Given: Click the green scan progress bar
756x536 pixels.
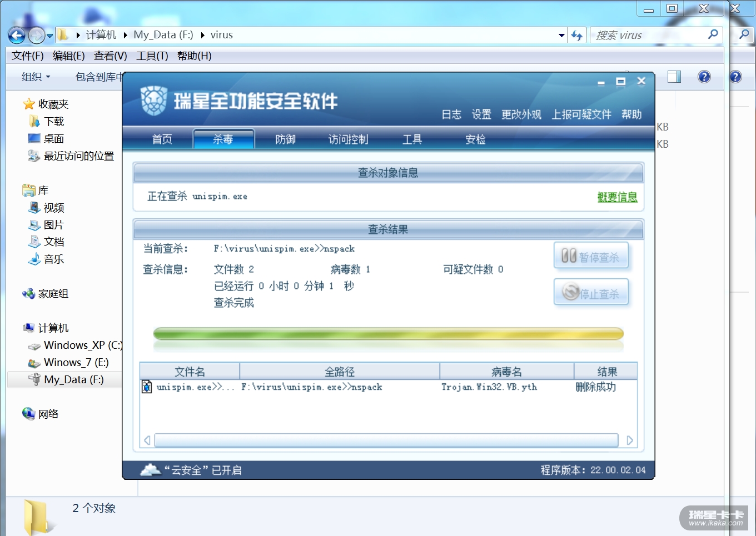Looking at the screenshot, I should [389, 334].
